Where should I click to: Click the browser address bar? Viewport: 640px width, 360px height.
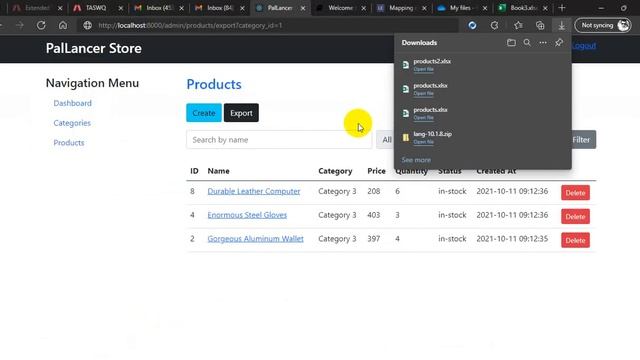pos(269,25)
